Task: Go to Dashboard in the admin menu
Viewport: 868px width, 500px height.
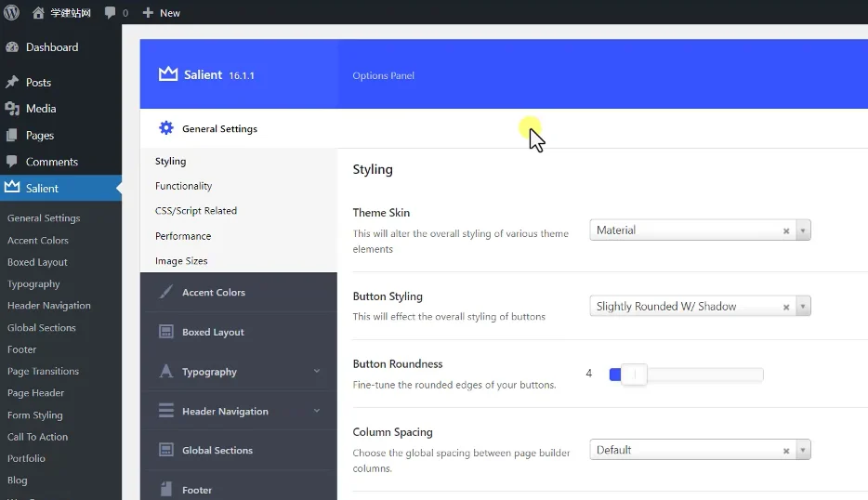Action: pos(52,47)
